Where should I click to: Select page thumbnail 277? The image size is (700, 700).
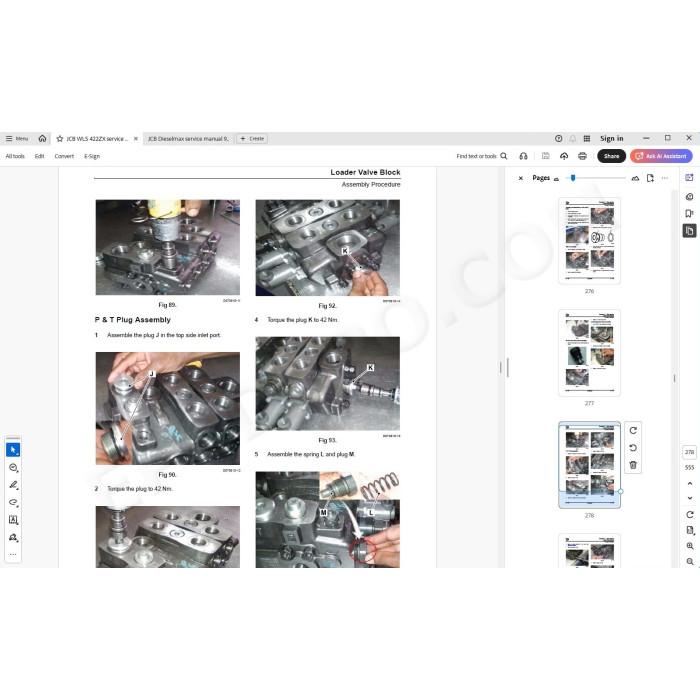tap(589, 353)
